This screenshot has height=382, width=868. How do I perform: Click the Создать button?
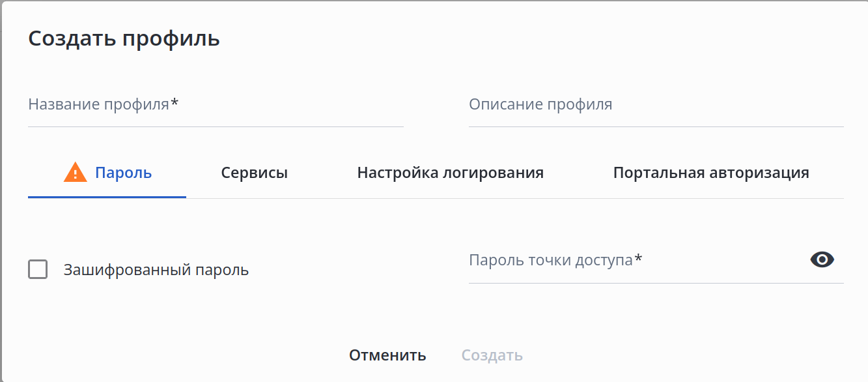tap(492, 355)
